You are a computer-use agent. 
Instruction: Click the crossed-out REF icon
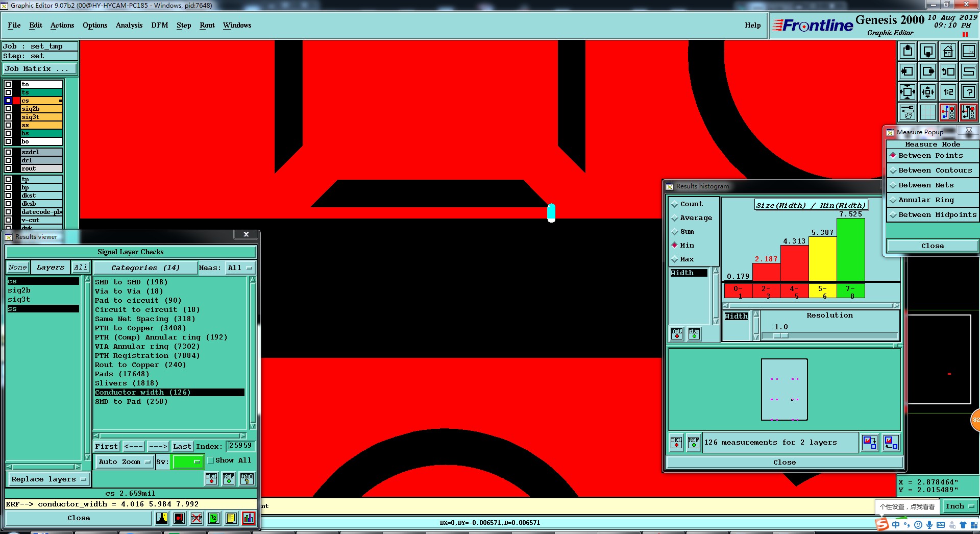[x=197, y=518]
